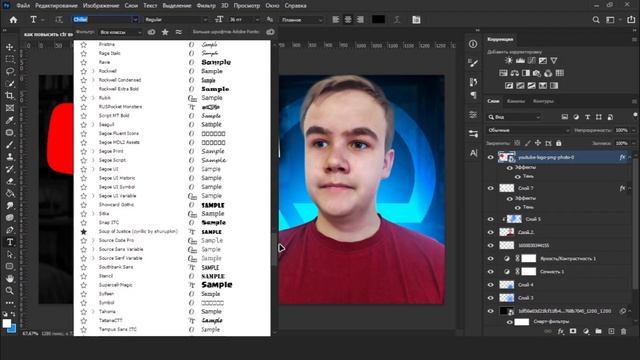Open the search icon at top right
Image resolution: width=640 pixels, height=360 pixels.
tap(596, 20)
